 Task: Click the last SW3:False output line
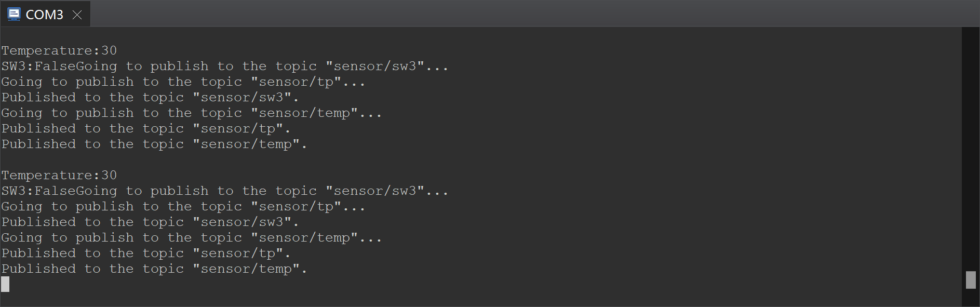click(x=225, y=191)
